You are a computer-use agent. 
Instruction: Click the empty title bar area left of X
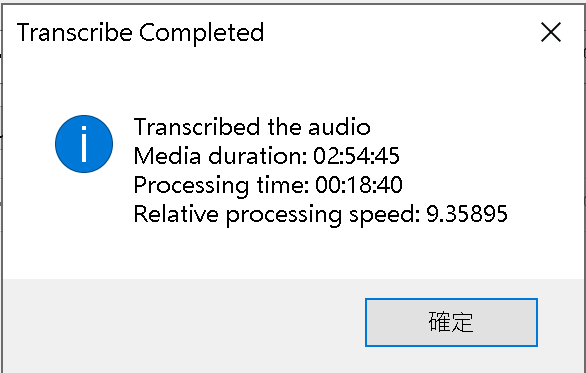402,33
